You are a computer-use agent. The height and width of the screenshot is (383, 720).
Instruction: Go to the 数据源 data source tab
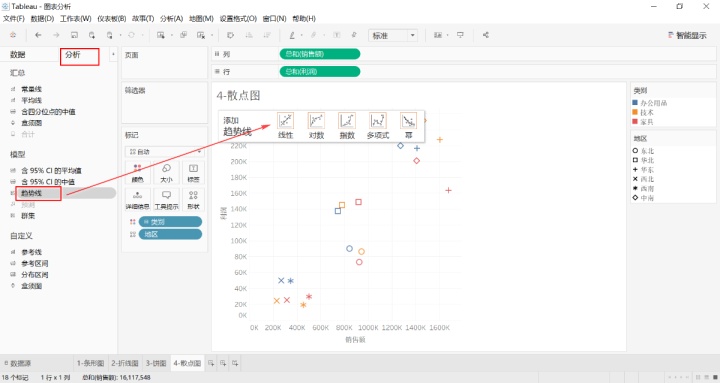coord(17,363)
